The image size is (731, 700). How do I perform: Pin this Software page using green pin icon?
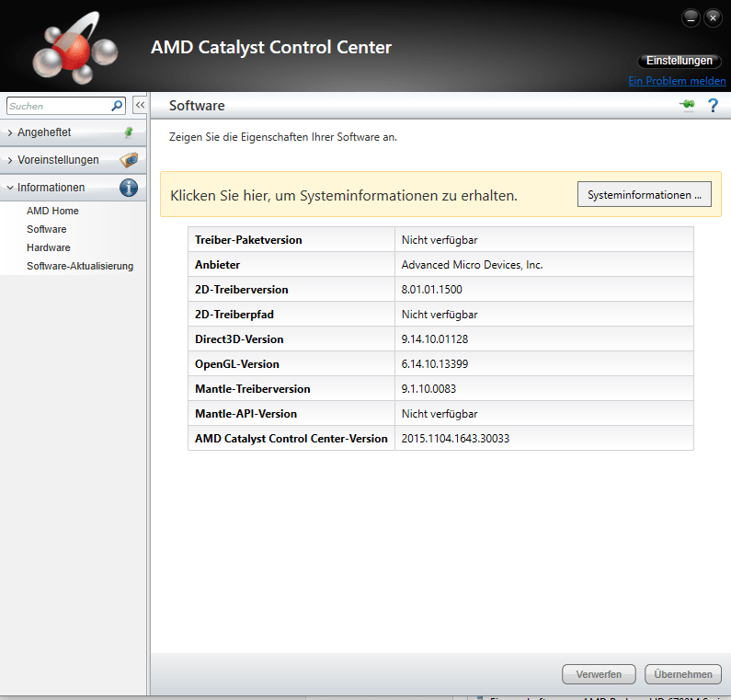(687, 105)
